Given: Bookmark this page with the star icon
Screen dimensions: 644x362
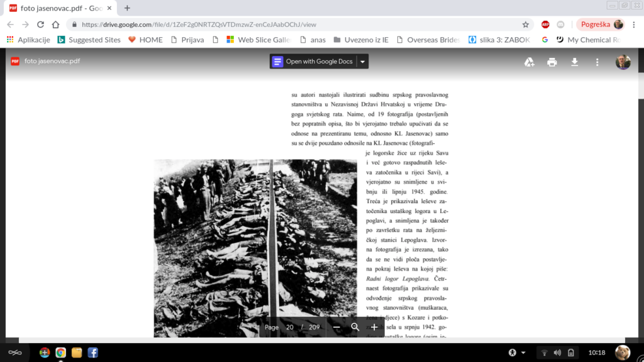Looking at the screenshot, I should click(x=526, y=25).
